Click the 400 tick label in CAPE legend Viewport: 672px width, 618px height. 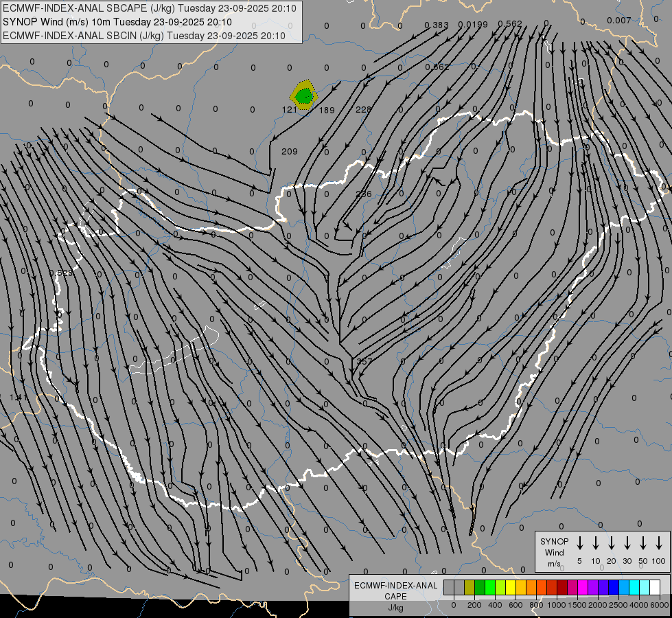495,605
